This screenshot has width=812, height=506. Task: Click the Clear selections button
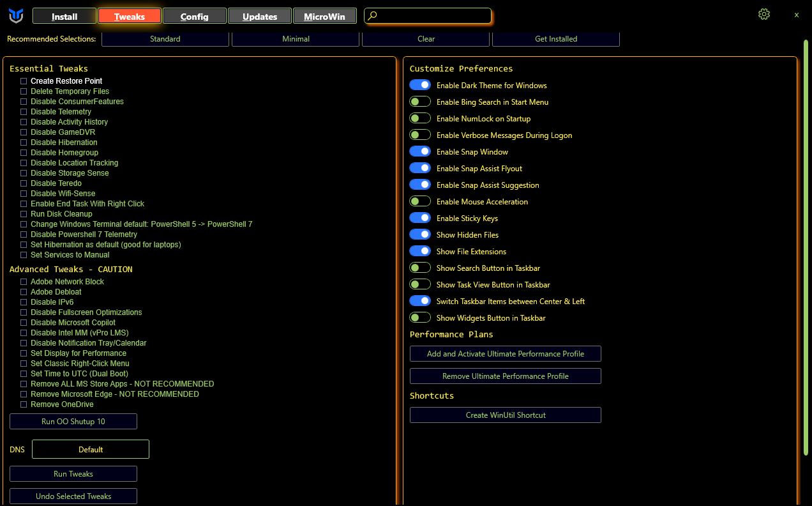coord(426,39)
